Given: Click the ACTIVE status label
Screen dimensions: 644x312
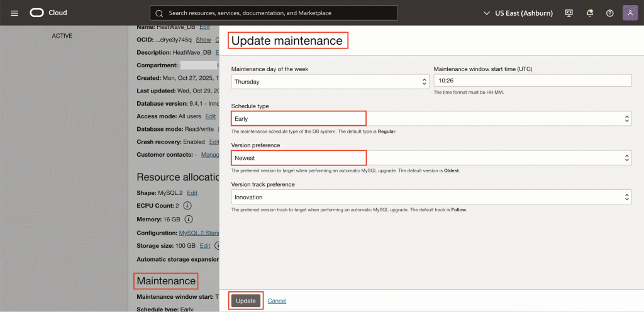Looking at the screenshot, I should pos(62,36).
